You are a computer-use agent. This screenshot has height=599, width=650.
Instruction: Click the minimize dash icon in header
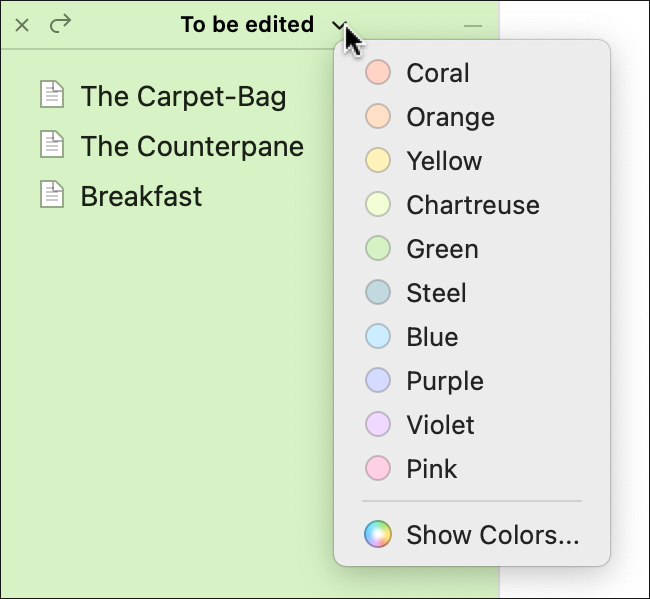[x=473, y=25]
